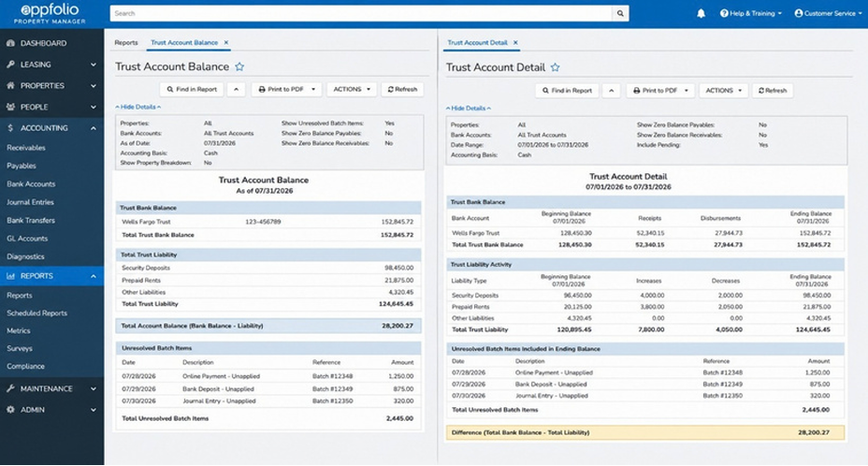Click Find in Report in Balance panel
The height and width of the screenshot is (466, 868).
[x=192, y=89]
